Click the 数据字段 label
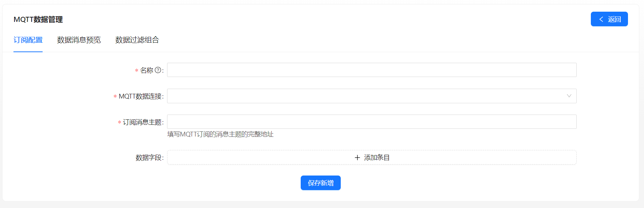The height and width of the screenshot is (208, 644). tap(150, 158)
